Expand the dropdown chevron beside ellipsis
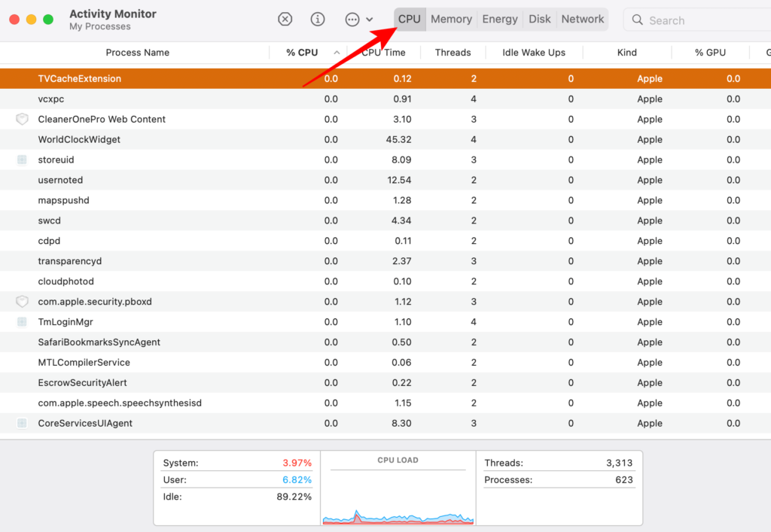Screen dimensions: 771x532 [x=370, y=20]
